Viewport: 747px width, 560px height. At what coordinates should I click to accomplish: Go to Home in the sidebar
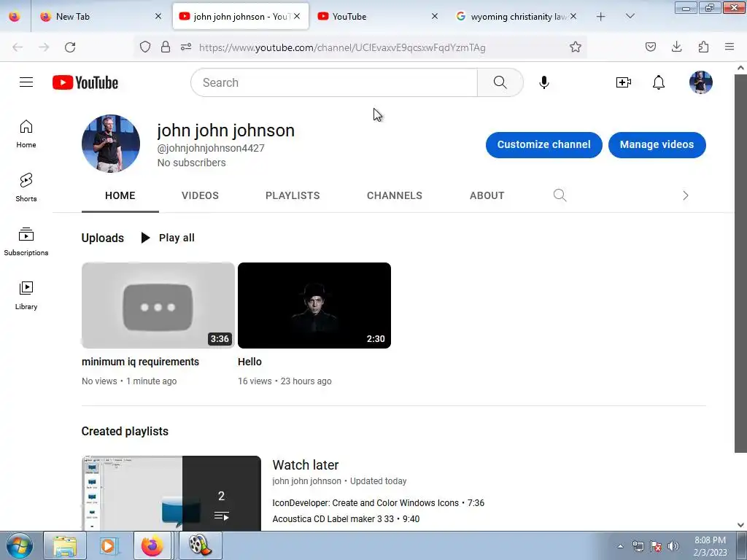[x=26, y=134]
